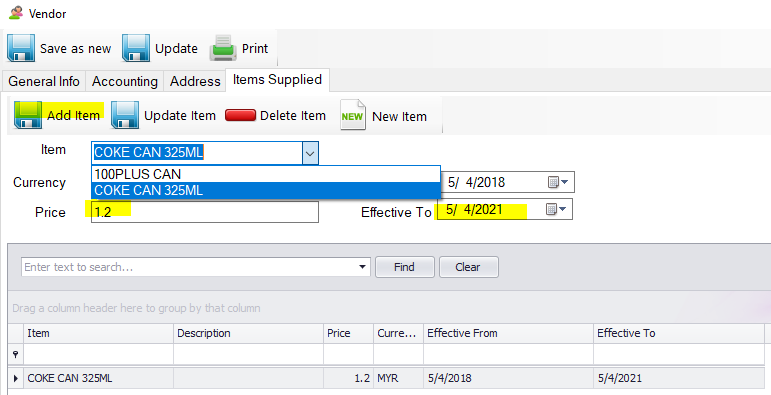Choose COKE CAN 325ML in dropdown list
The width and height of the screenshot is (771, 395).
pos(266,190)
